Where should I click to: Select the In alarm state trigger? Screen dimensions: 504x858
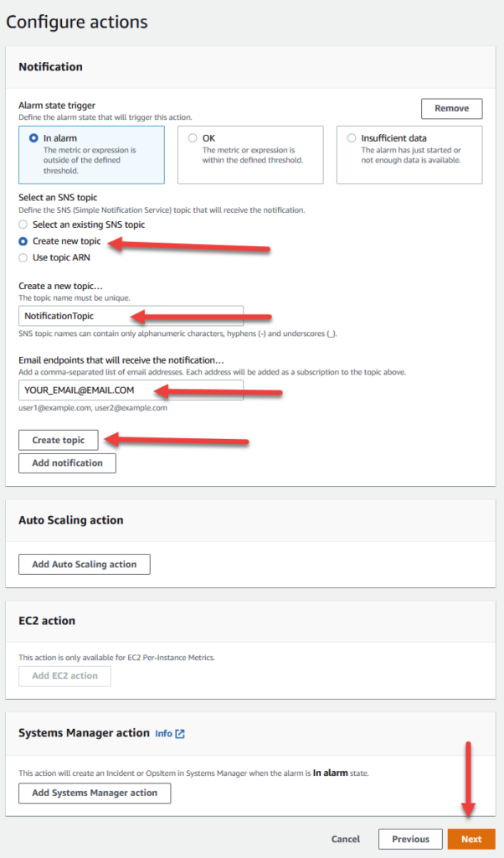pos(34,138)
